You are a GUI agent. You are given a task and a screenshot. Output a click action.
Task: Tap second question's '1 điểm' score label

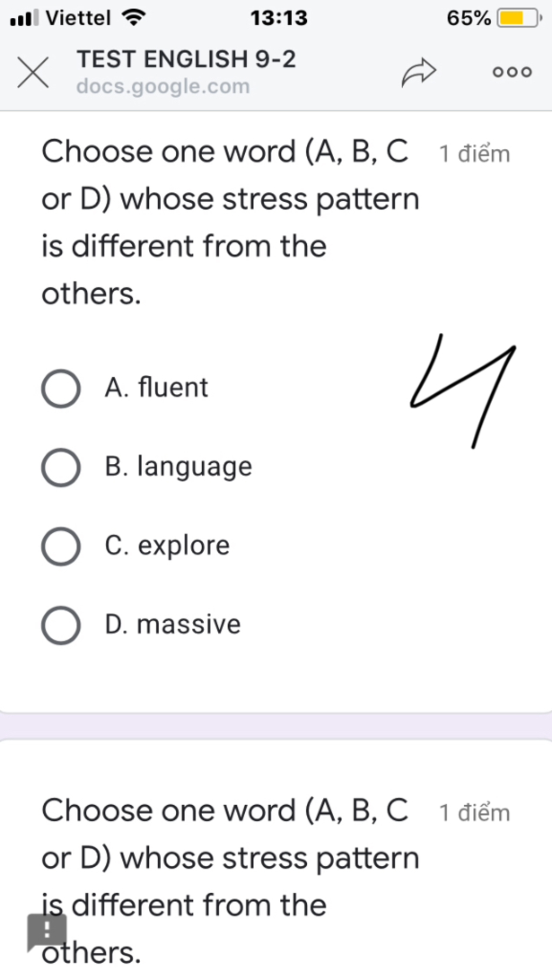point(474,813)
